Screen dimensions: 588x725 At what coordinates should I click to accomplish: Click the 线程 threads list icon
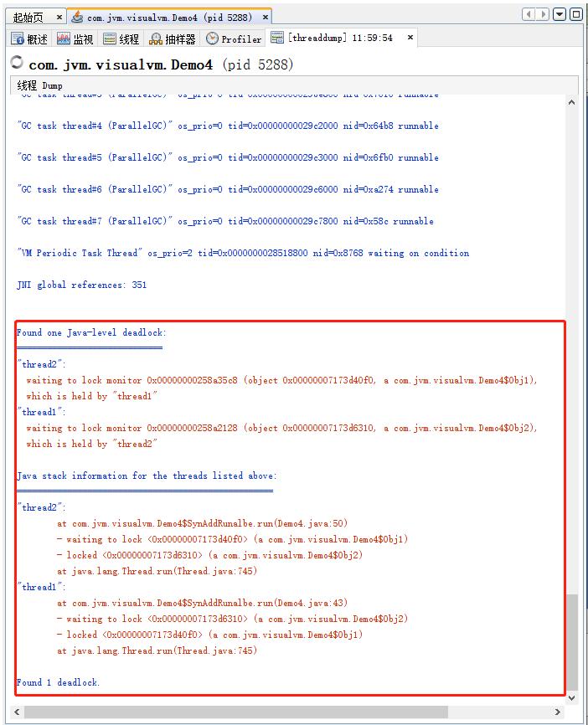pos(110,39)
